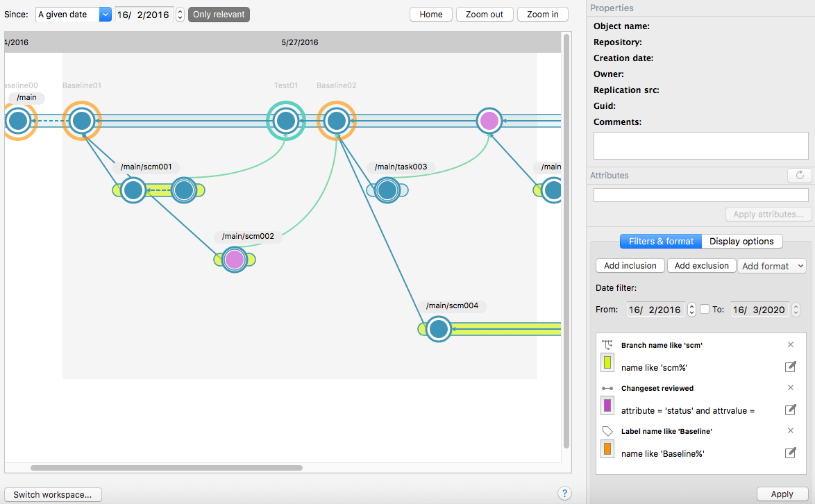The width and height of the screenshot is (815, 504).
Task: Click the second changeset of /main/scm001
Action: click(183, 190)
